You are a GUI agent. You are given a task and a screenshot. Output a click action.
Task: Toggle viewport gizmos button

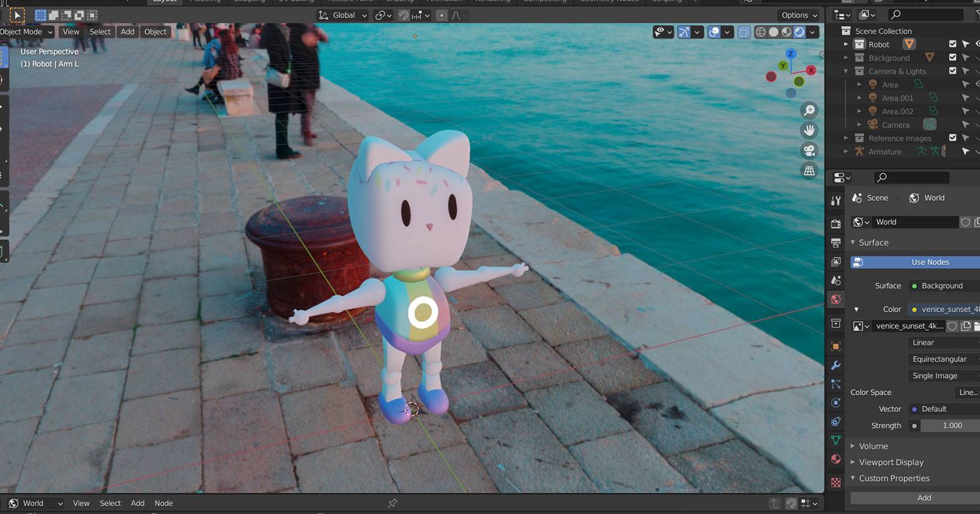pos(684,32)
